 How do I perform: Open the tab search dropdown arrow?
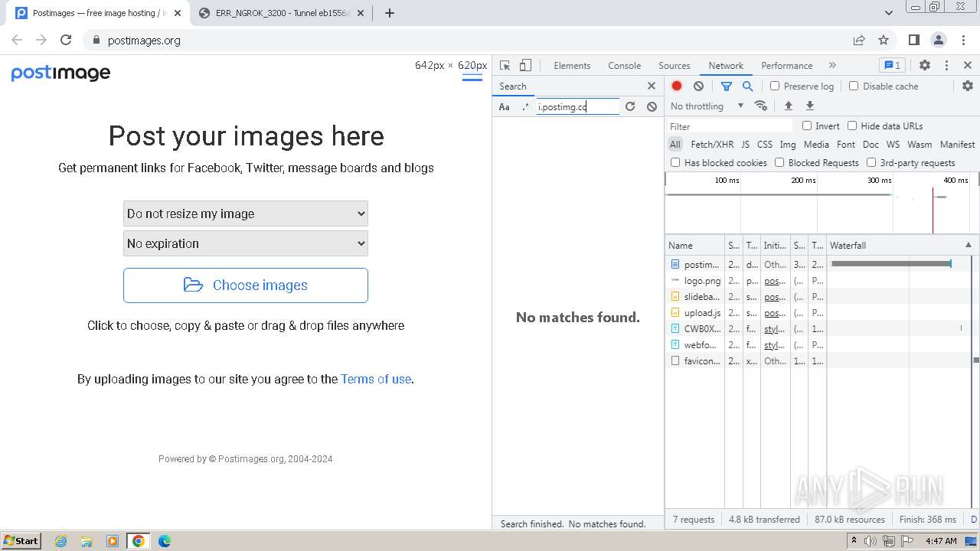[x=888, y=13]
